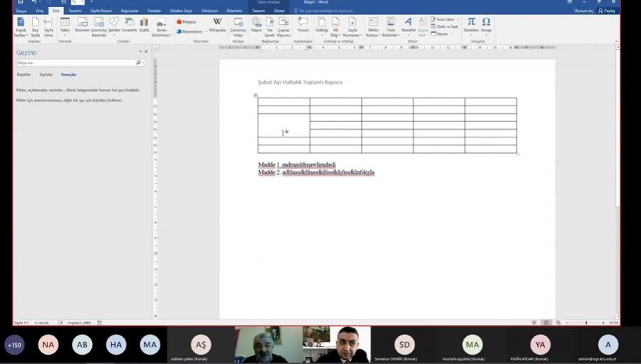Open Resimler to insert pictures
The image size is (641, 364).
coord(83,25)
